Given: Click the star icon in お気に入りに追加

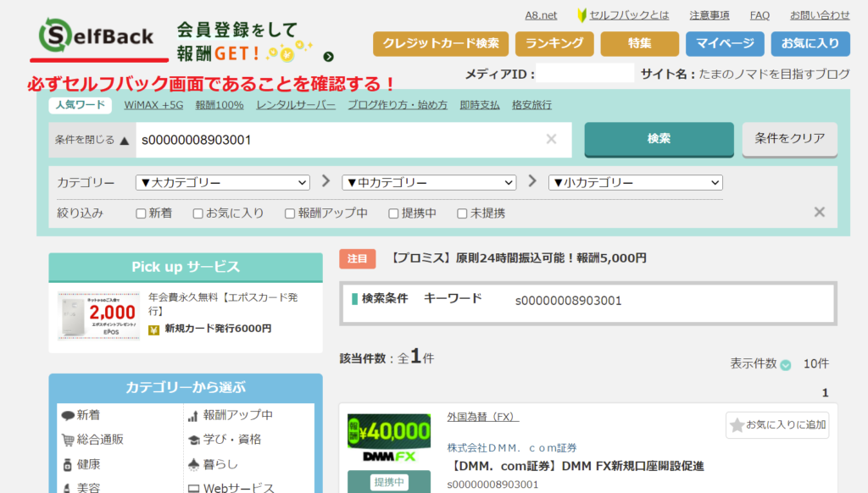Looking at the screenshot, I should tap(737, 425).
